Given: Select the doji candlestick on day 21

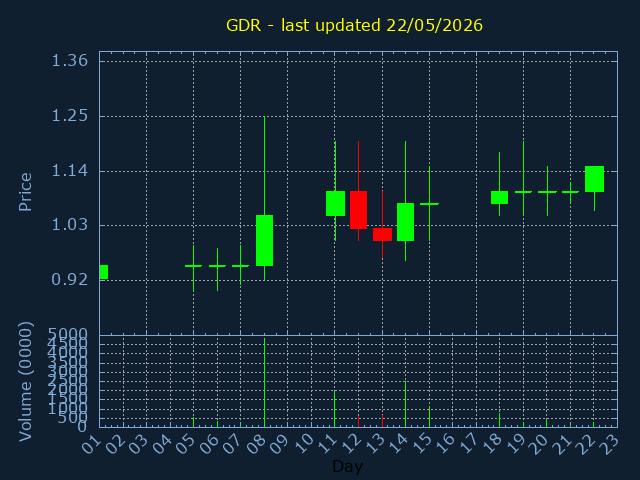Looking at the screenshot, I should point(571,192).
